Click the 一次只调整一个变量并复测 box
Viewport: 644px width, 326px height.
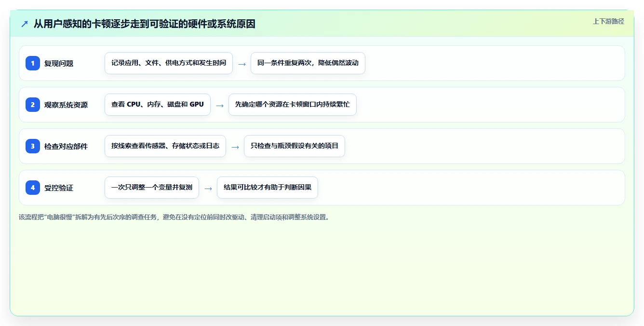tap(152, 188)
